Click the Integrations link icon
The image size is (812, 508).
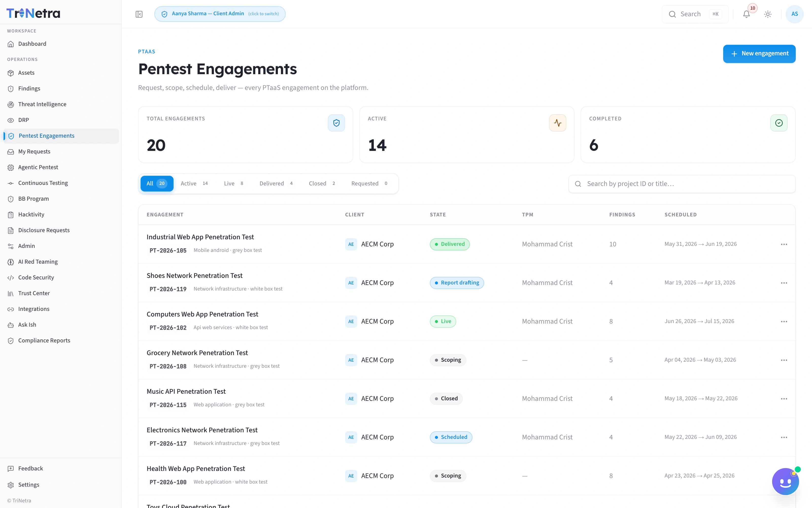(x=11, y=309)
